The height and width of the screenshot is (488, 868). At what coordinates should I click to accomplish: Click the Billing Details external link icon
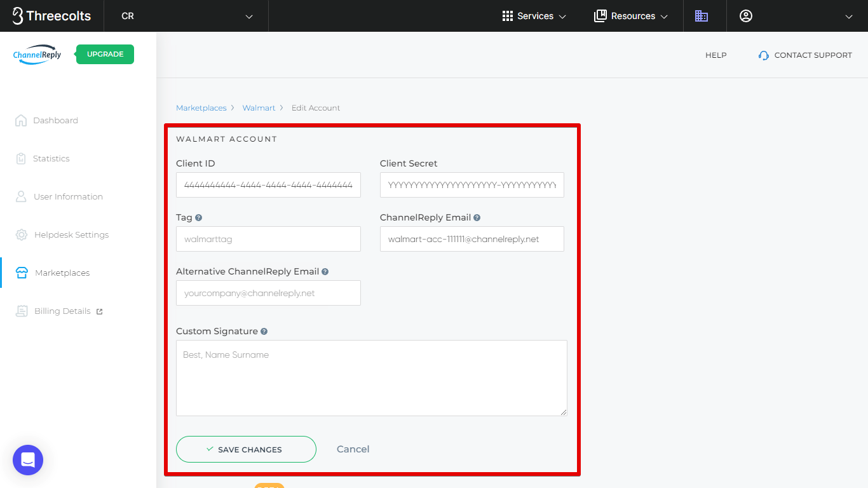[99, 311]
